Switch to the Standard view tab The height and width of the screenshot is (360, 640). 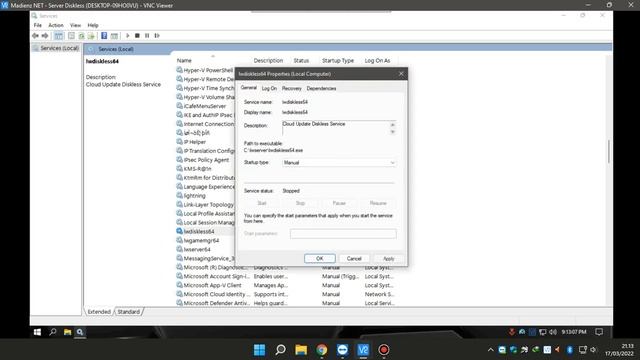coord(129,312)
